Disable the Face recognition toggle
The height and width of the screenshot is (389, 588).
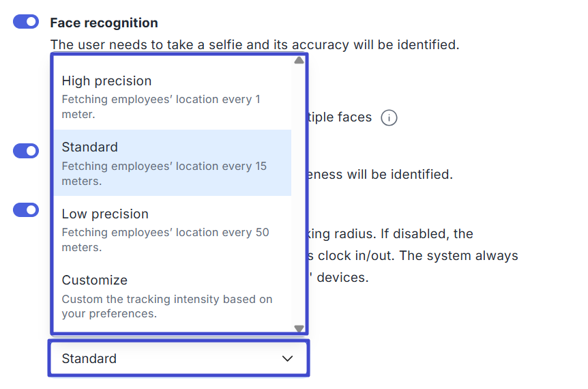(26, 23)
